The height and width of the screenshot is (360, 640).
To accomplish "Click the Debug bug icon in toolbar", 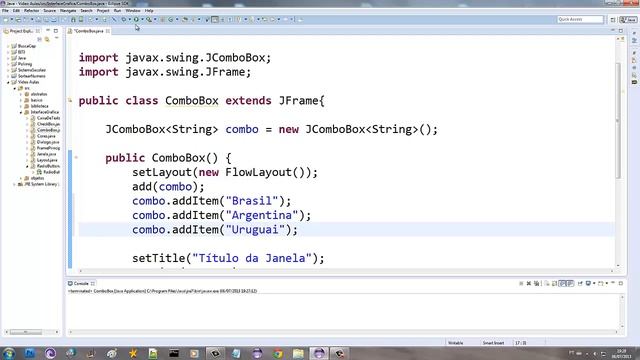I will tap(124, 19).
